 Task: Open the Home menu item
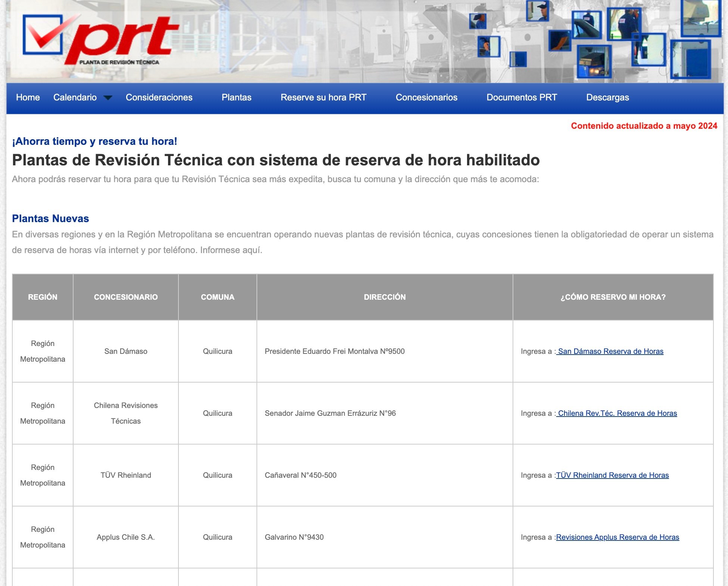coord(28,97)
